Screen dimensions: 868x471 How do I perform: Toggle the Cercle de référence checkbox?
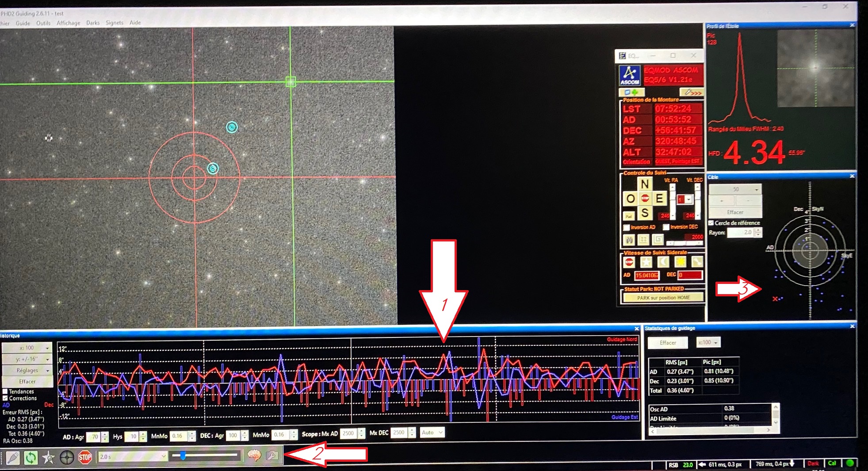711,223
